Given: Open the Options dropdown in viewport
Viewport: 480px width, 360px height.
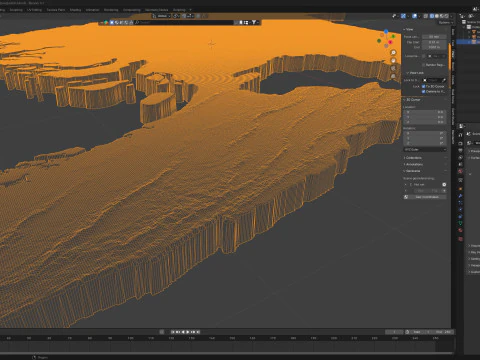Looking at the screenshot, I should point(446,23).
